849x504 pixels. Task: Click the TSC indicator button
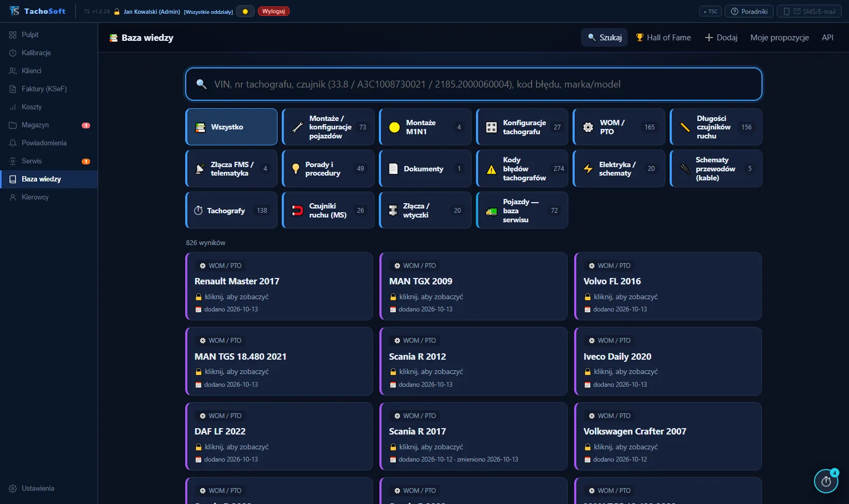711,11
